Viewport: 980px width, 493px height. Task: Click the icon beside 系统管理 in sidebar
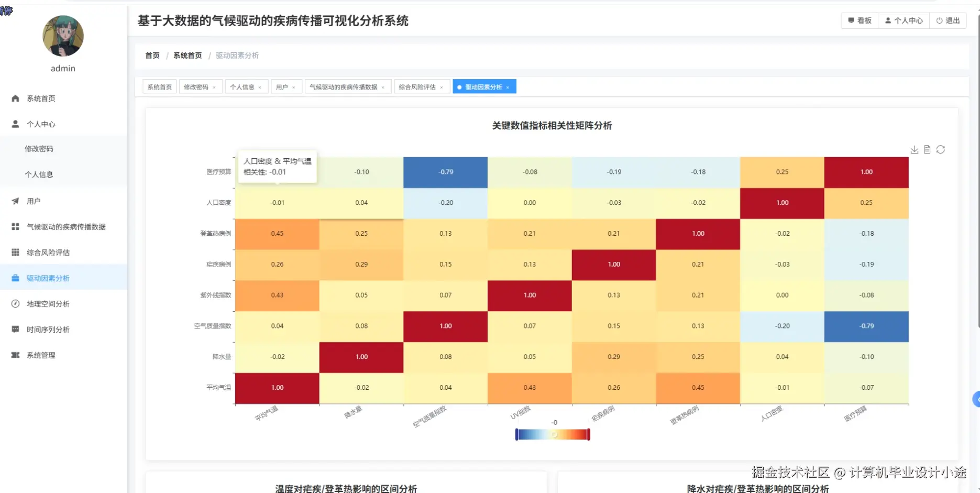tap(15, 355)
